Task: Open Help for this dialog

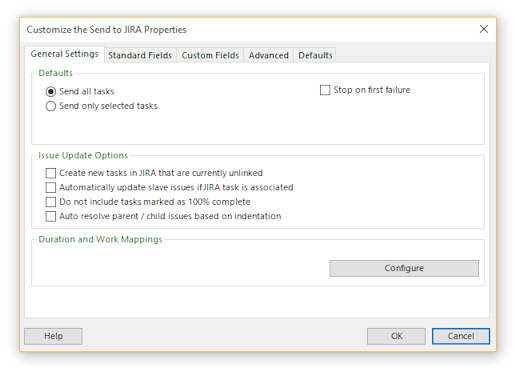Action: coord(53,336)
